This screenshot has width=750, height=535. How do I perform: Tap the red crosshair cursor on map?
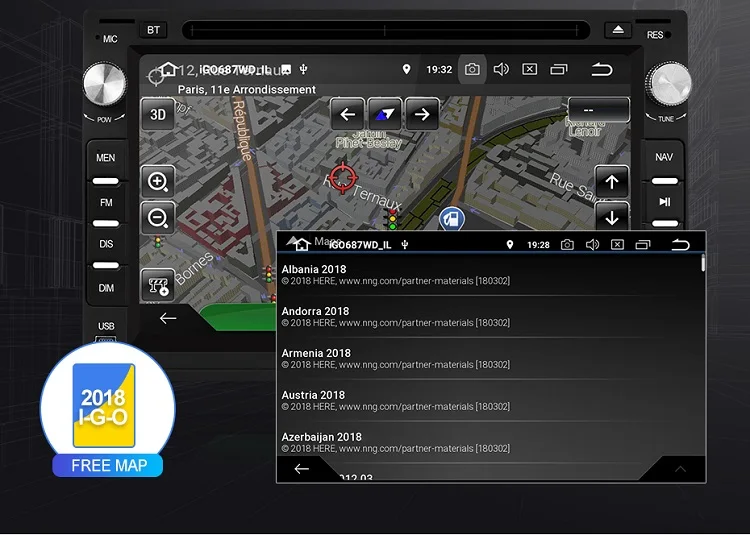click(x=342, y=178)
